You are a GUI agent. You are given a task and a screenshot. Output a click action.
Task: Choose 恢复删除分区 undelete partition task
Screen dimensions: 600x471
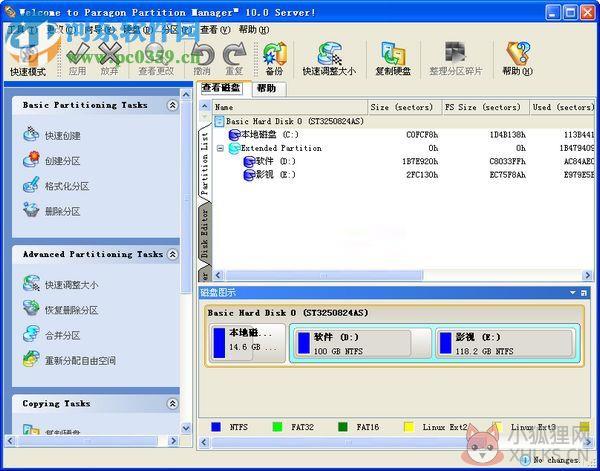(x=60, y=310)
